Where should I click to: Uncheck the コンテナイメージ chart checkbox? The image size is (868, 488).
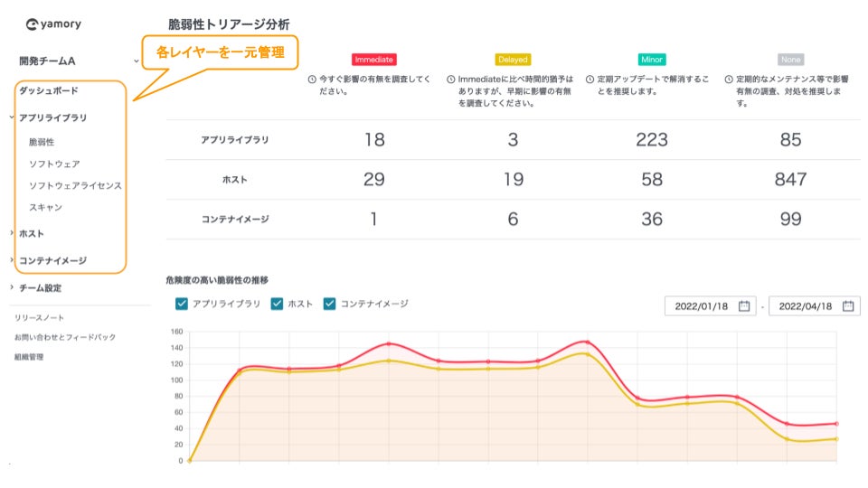(x=330, y=304)
